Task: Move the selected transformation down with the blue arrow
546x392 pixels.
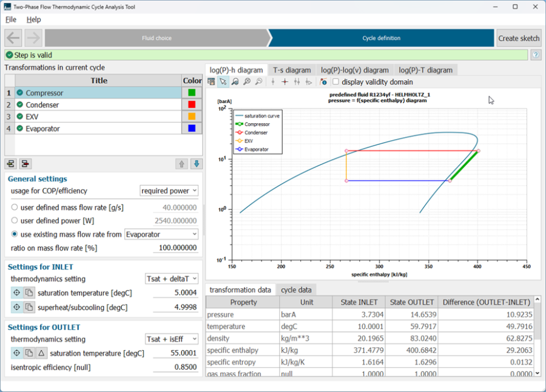Action: 195,163
